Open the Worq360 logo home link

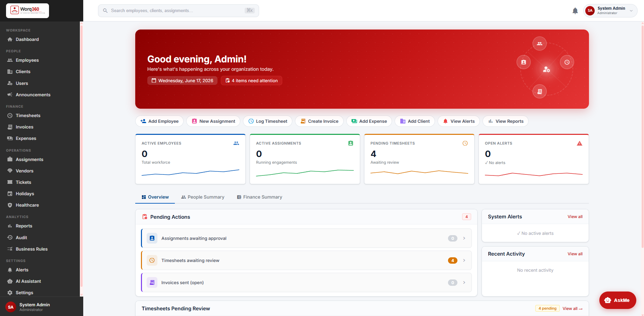pyautogui.click(x=28, y=11)
